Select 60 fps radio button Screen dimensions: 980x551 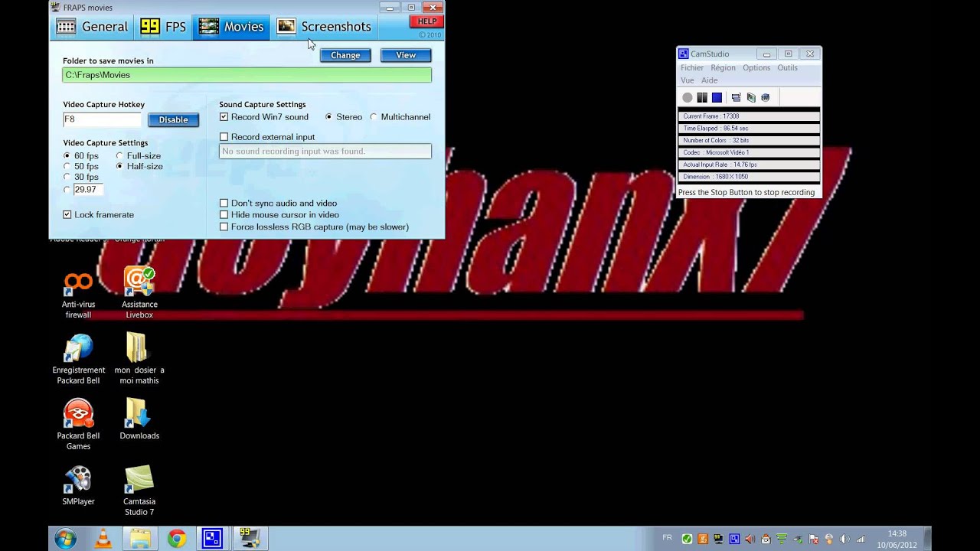pos(67,156)
